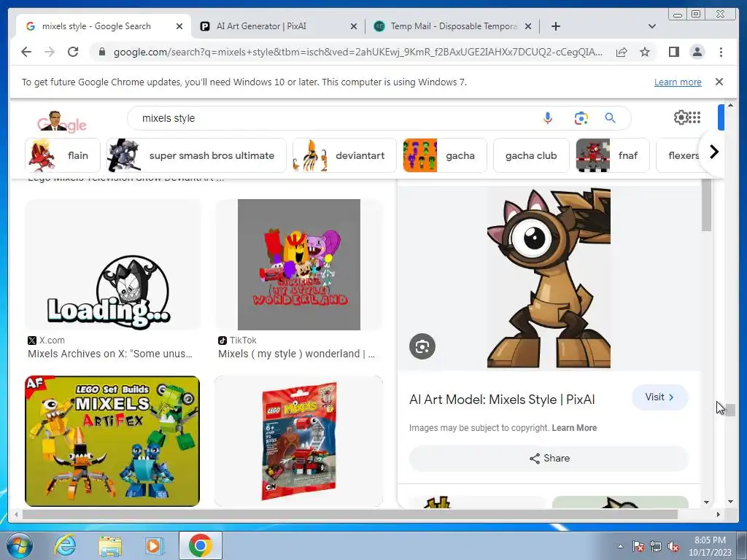
Task: Open the large cyclops cat Mixel preview image
Action: point(549,278)
